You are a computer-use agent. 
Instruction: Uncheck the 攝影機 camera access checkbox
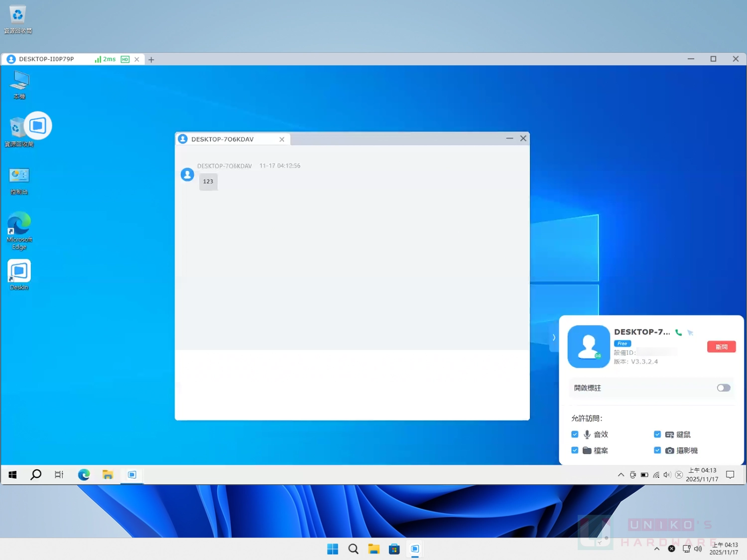(657, 450)
